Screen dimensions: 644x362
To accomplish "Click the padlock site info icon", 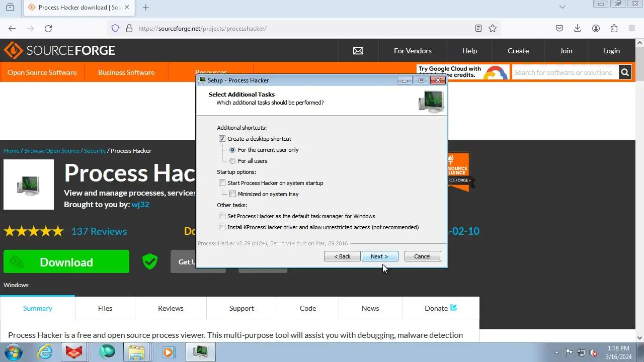I will click(x=129, y=29).
